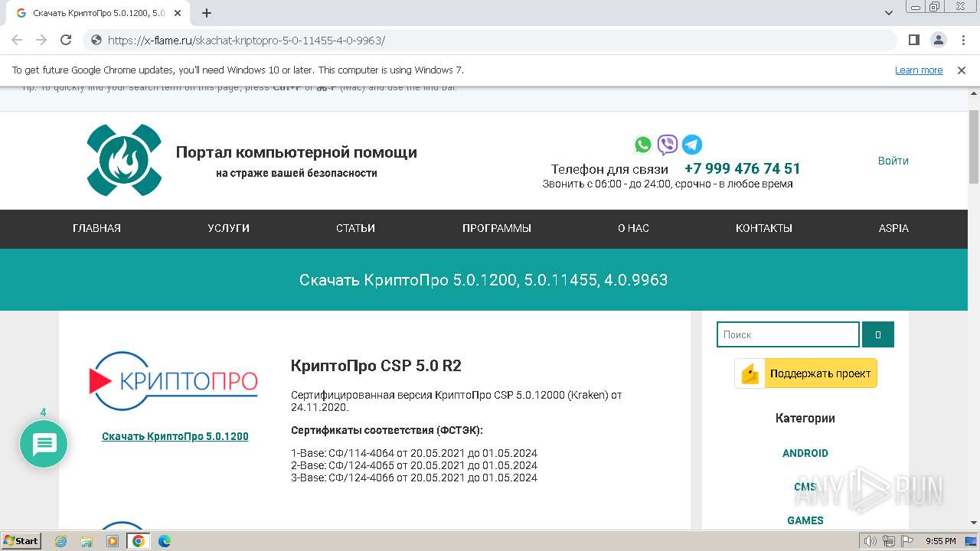Launch Internet Explorer from taskbar
The height and width of the screenshot is (551, 980).
coord(61,541)
